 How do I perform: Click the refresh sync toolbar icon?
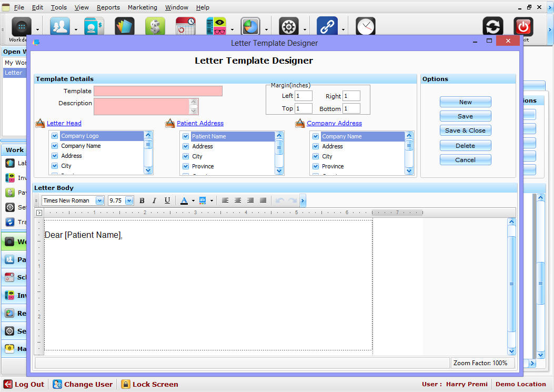(493, 26)
